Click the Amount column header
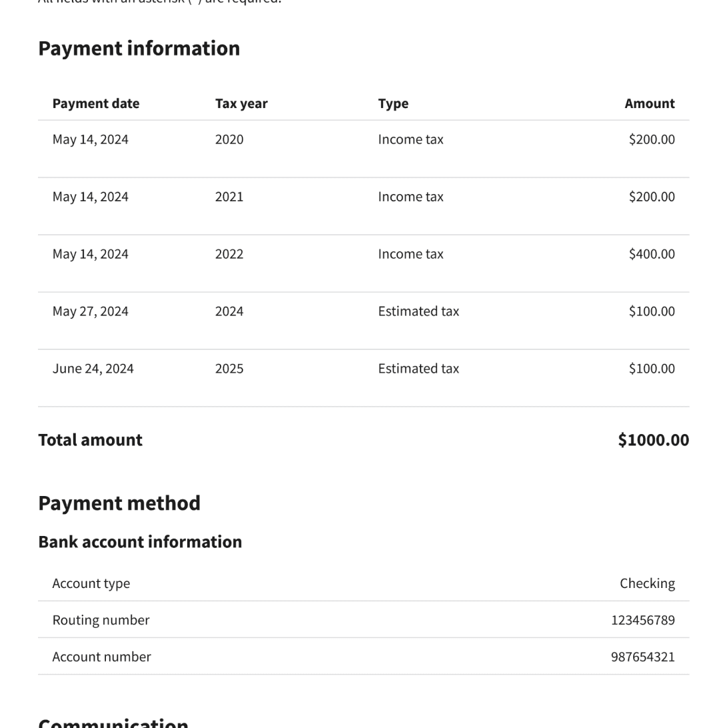The width and height of the screenshot is (717, 728). pyautogui.click(x=649, y=103)
